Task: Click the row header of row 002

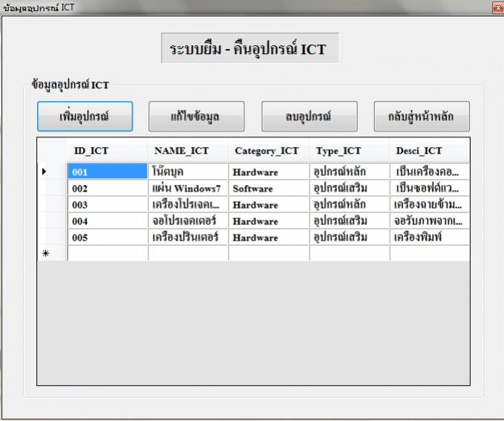Action: point(52,188)
